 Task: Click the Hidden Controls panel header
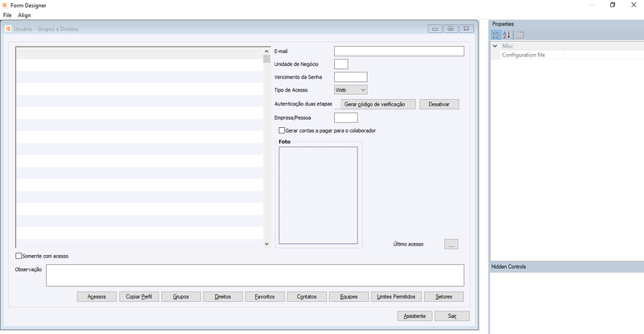567,266
